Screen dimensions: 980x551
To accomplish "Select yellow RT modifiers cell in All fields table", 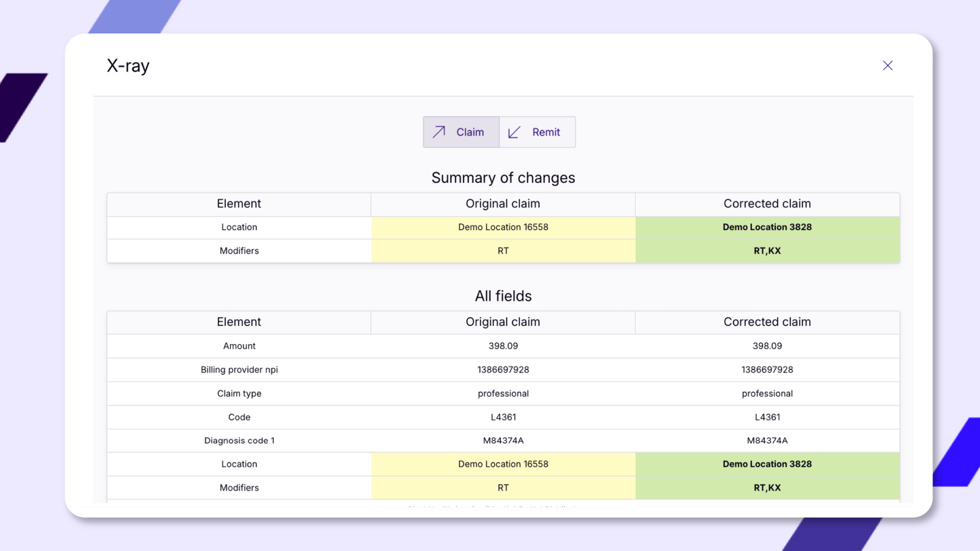I will pos(503,488).
